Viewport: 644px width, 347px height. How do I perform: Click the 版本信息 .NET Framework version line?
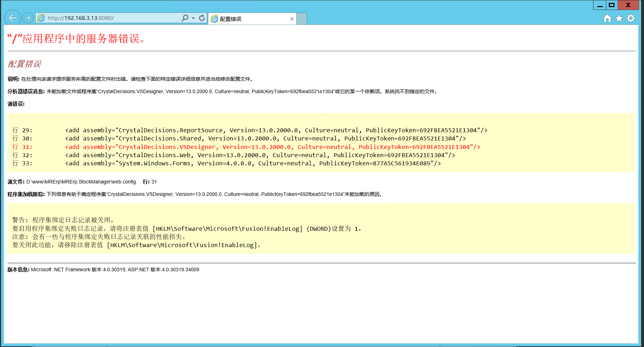click(103, 269)
